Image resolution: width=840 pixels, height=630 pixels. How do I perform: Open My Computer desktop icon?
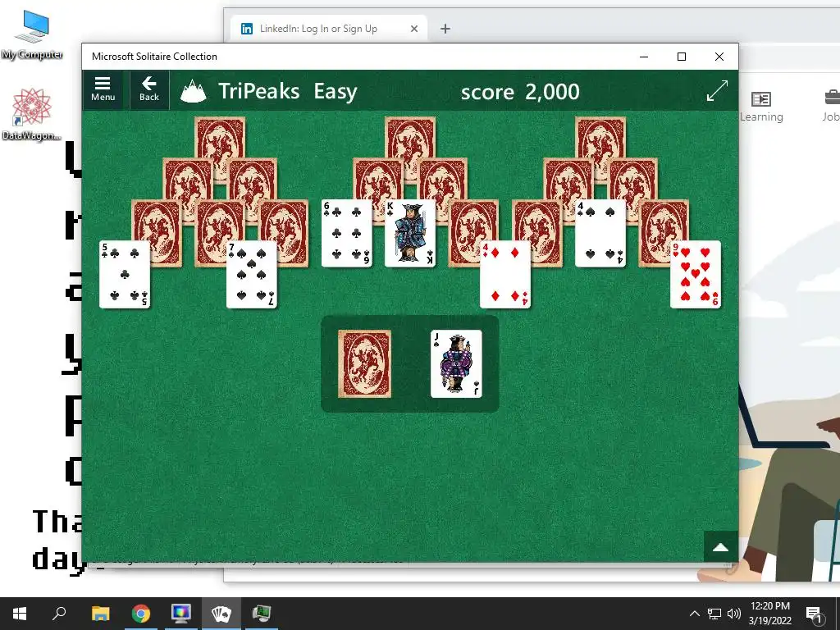coord(32,34)
